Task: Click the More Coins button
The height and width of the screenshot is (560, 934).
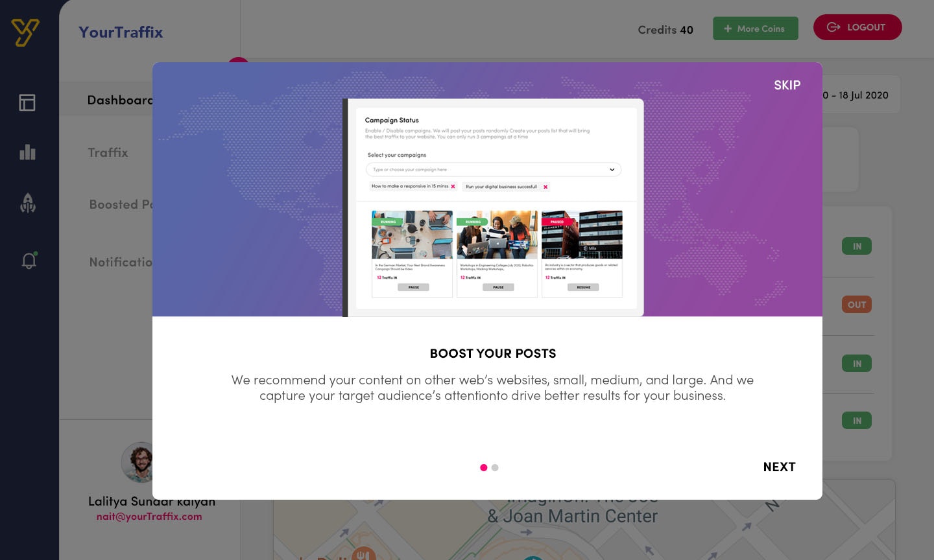Action: 756,29
